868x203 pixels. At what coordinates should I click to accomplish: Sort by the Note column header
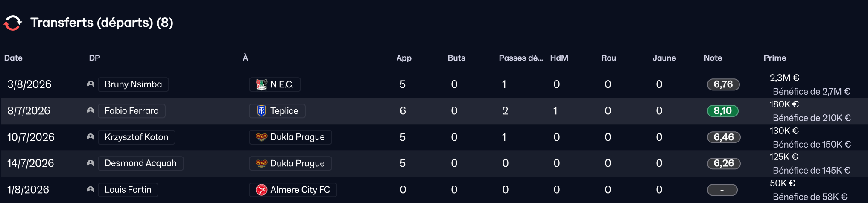[x=713, y=58]
